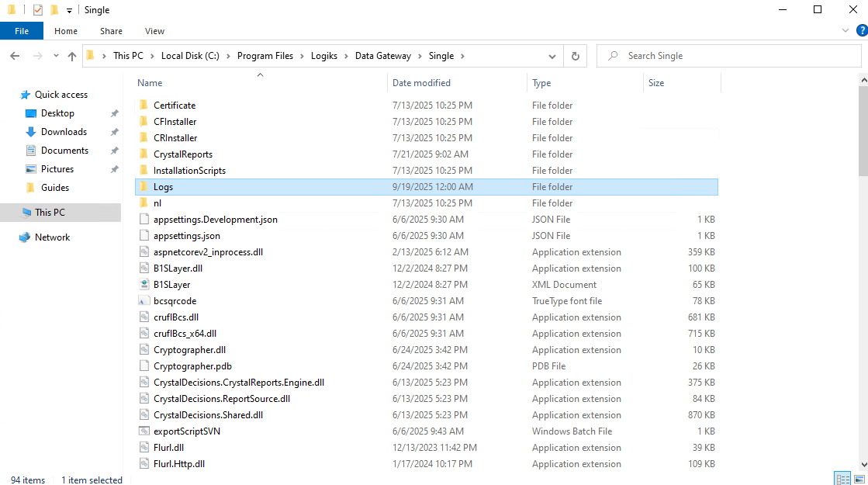Switch to the View ribbon tab
This screenshot has height=485, width=868.
point(154,31)
